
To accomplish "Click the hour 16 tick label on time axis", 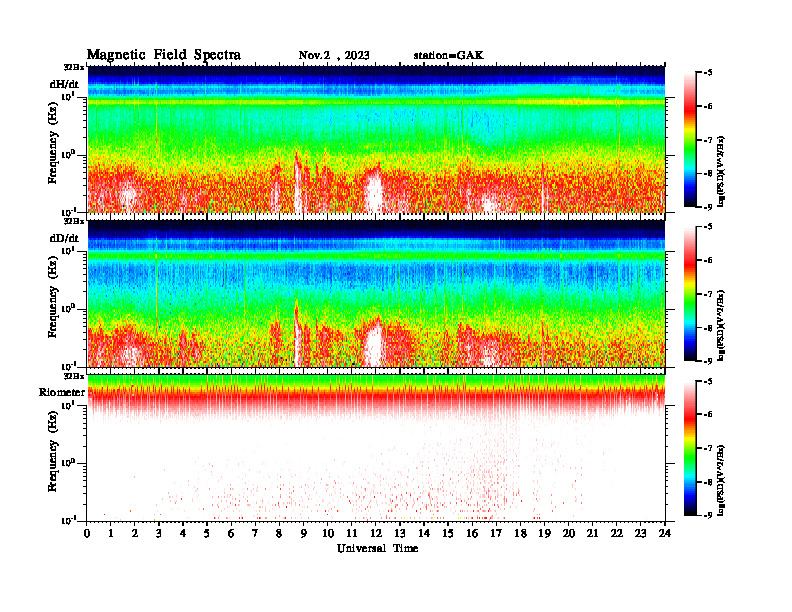I will coord(472,534).
